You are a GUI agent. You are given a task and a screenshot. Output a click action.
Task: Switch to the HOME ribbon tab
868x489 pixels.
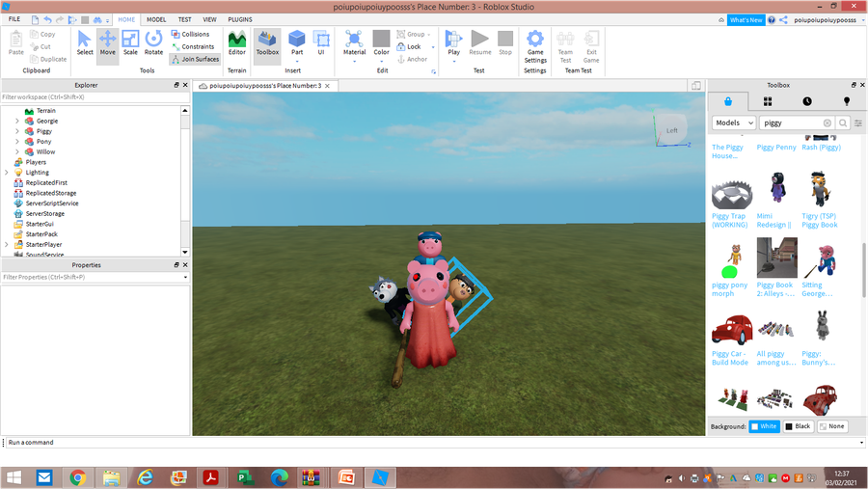pos(126,19)
